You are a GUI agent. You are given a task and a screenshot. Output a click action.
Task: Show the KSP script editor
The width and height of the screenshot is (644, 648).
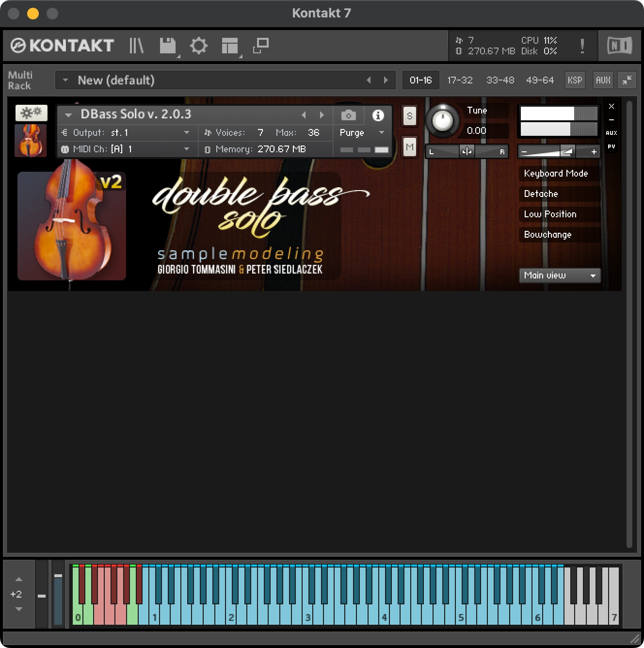(x=575, y=80)
